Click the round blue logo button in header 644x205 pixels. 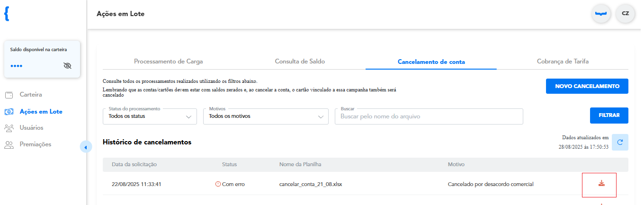[x=601, y=14]
